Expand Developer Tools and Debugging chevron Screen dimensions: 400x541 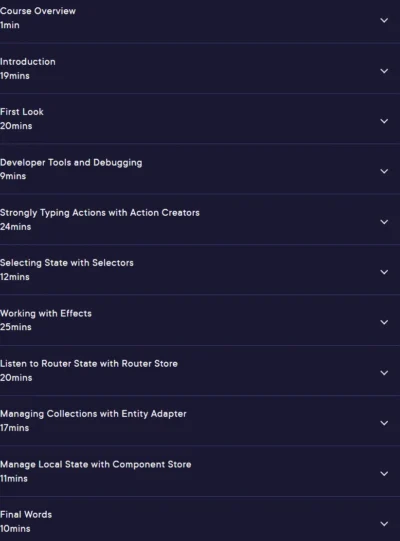384,171
